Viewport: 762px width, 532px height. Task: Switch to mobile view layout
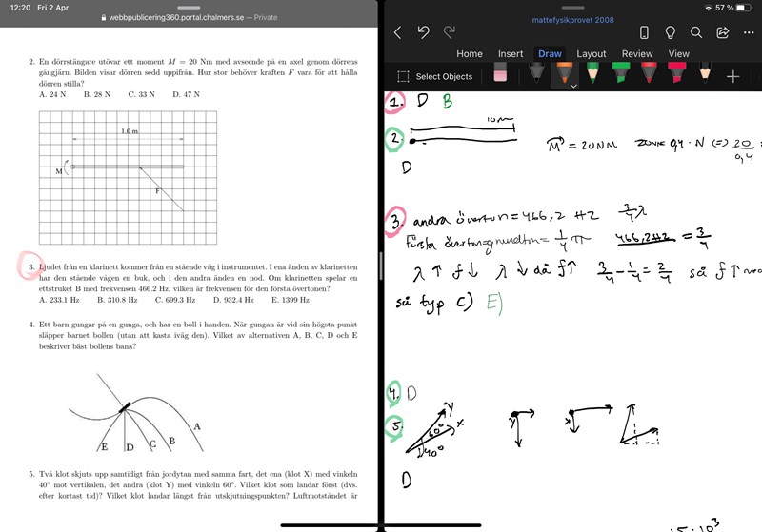click(644, 32)
